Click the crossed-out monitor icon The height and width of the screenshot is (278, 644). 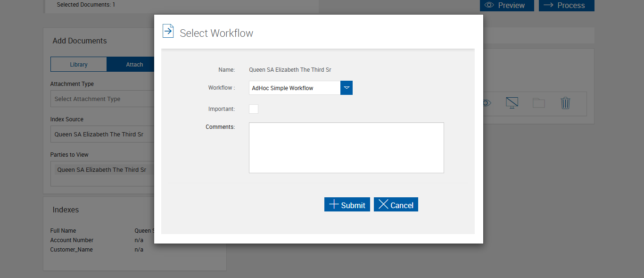coord(512,103)
